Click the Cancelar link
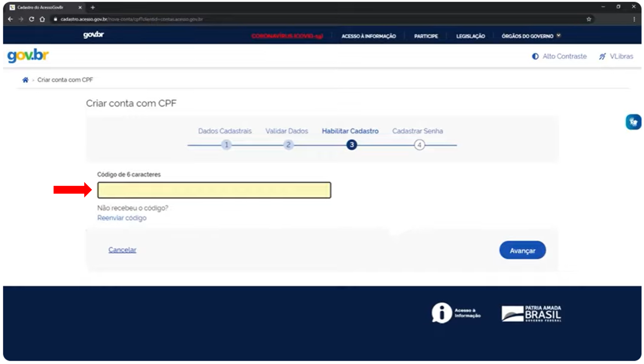 [x=122, y=250]
